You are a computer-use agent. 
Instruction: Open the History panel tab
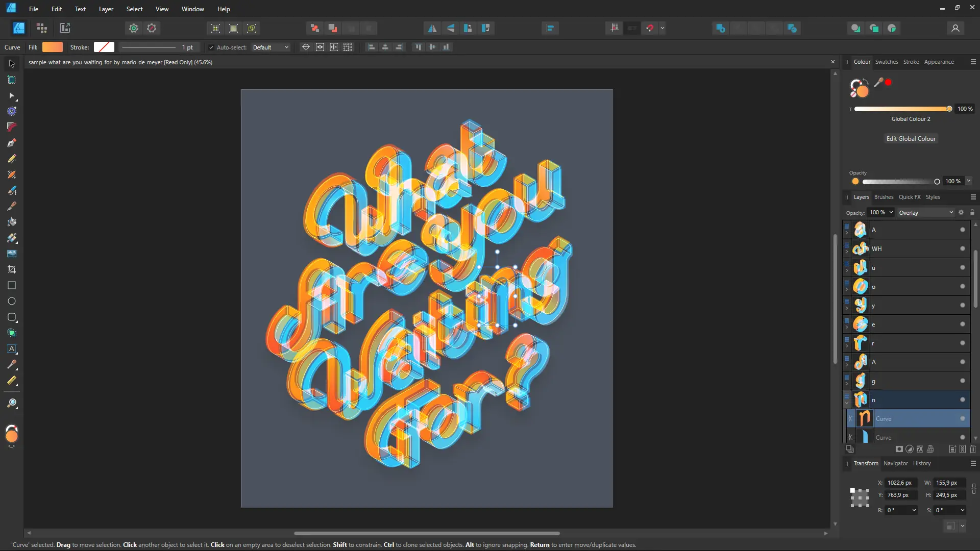tap(921, 463)
